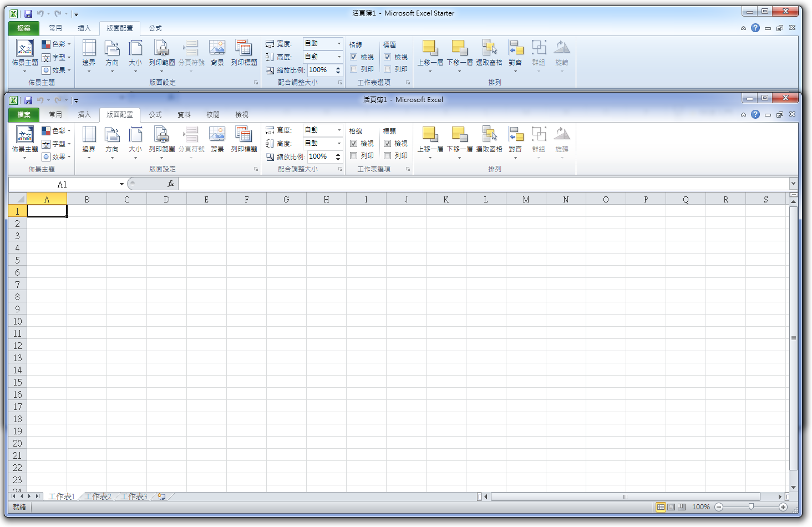Open 高度 height dropdown in front window
This screenshot has width=812, height=527.
[339, 143]
